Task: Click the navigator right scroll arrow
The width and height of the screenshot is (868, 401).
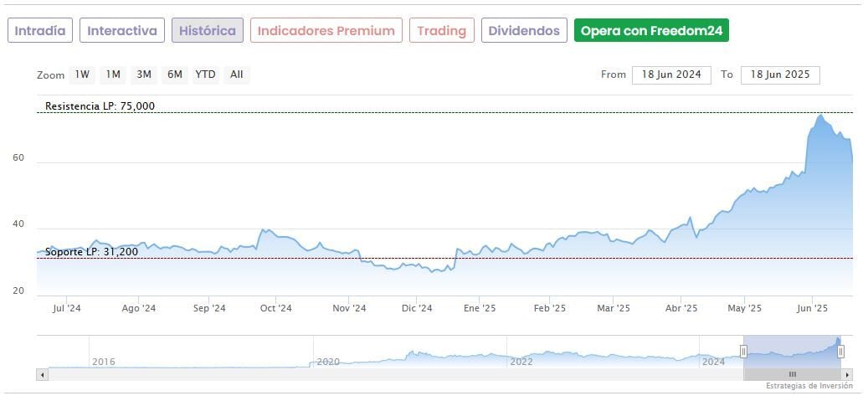Action: [847, 375]
